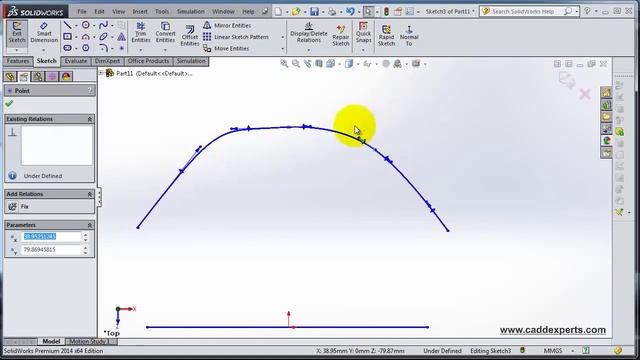Click Move Entities
Viewport: 640px width, 360px height.
[x=226, y=48]
